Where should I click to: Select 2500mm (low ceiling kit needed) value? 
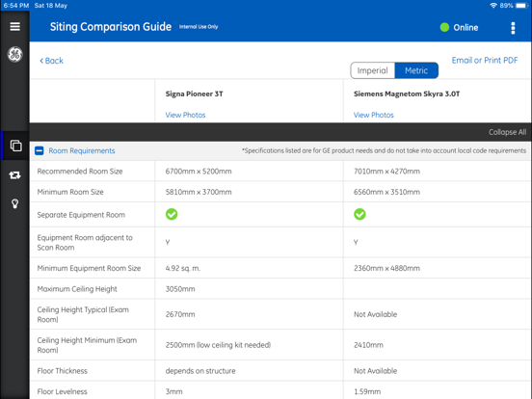[x=218, y=345]
